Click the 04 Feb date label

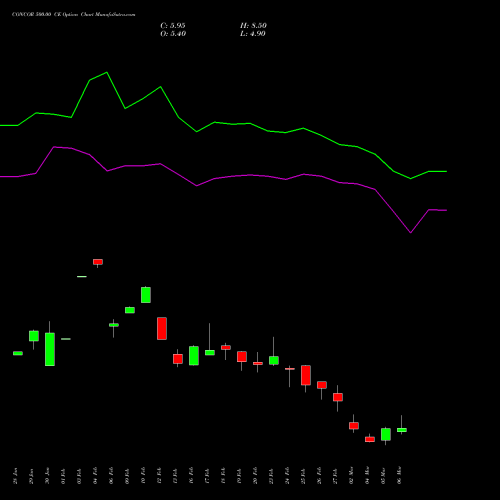[x=95, y=476]
